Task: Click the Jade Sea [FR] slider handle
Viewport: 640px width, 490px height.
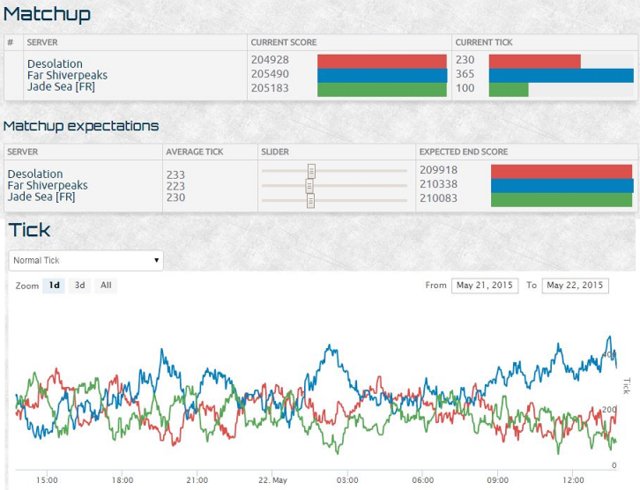Action: (x=311, y=200)
